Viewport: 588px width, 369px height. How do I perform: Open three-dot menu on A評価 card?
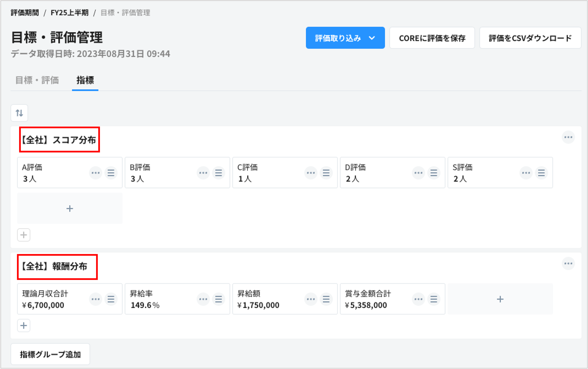point(95,173)
